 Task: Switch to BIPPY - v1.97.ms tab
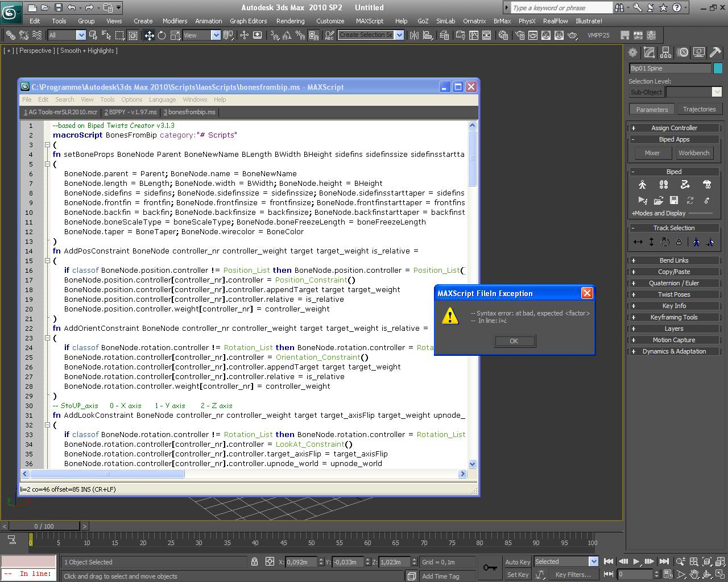pyautogui.click(x=130, y=112)
